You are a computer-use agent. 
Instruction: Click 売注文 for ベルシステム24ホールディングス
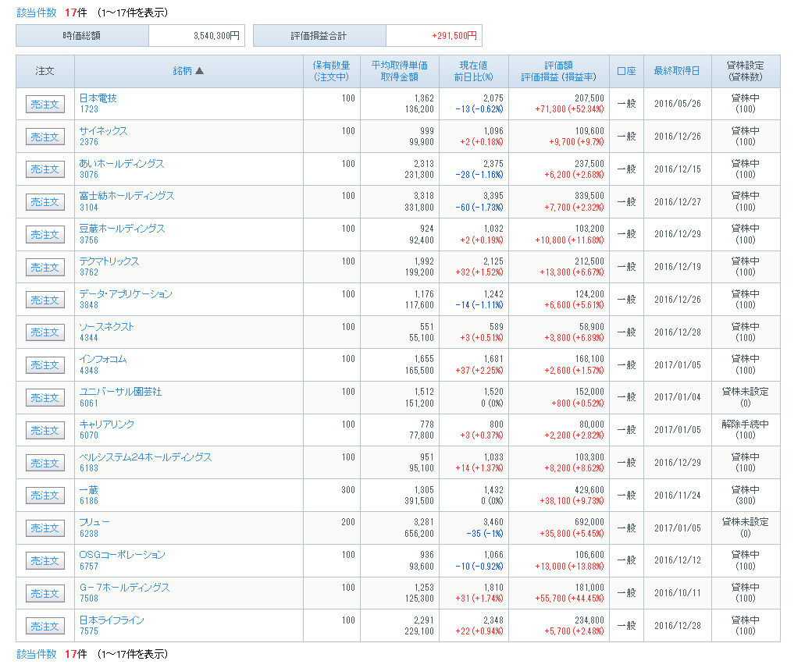click(45, 463)
